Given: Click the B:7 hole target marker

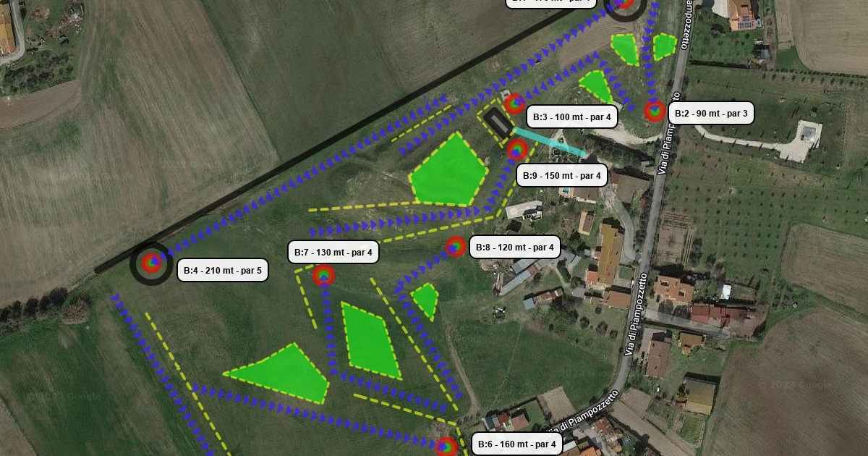Looking at the screenshot, I should 323,275.
